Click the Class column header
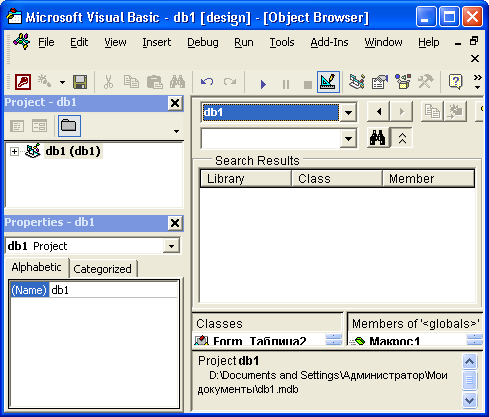This screenshot has height=417, width=489. pos(337,179)
